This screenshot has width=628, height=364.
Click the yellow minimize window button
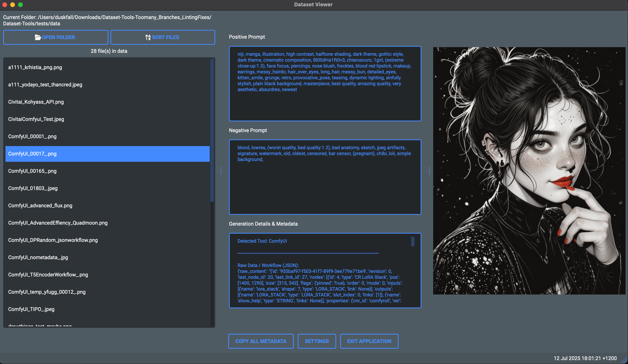12,5
